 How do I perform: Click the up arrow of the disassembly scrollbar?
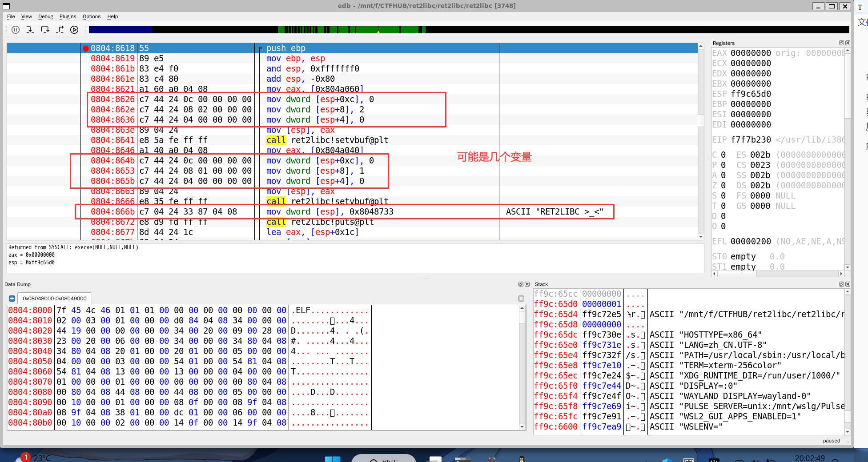[x=701, y=46]
